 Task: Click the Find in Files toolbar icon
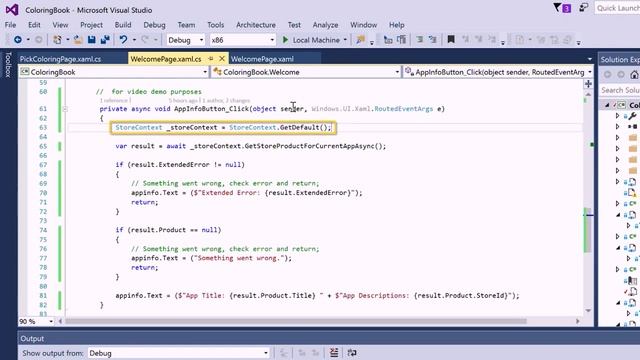point(360,40)
